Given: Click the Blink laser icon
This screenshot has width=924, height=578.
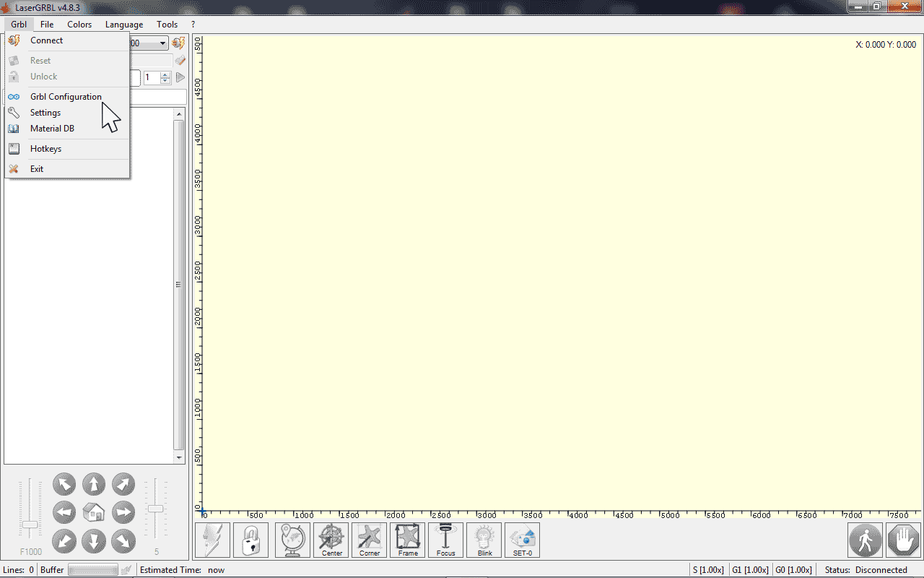Looking at the screenshot, I should pyautogui.click(x=484, y=540).
